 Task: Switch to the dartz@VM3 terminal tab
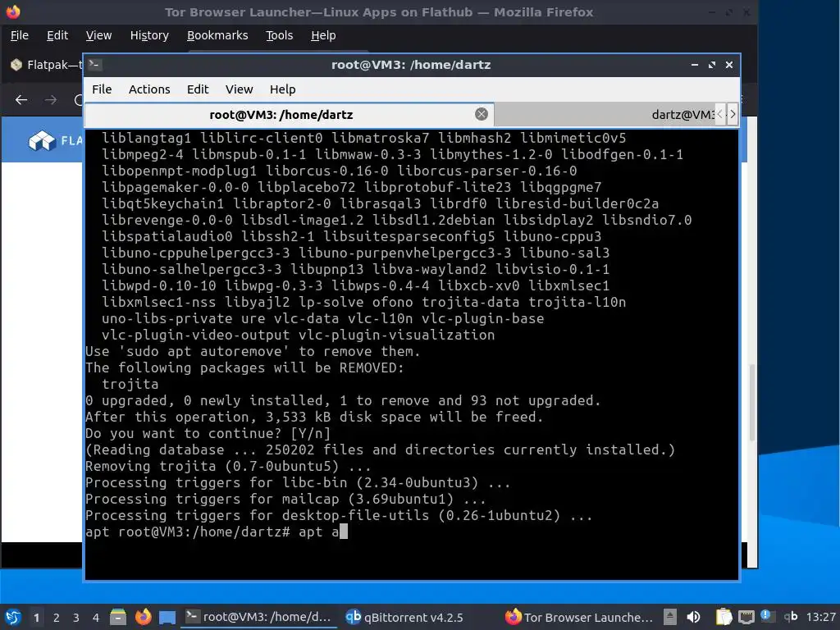pos(682,115)
